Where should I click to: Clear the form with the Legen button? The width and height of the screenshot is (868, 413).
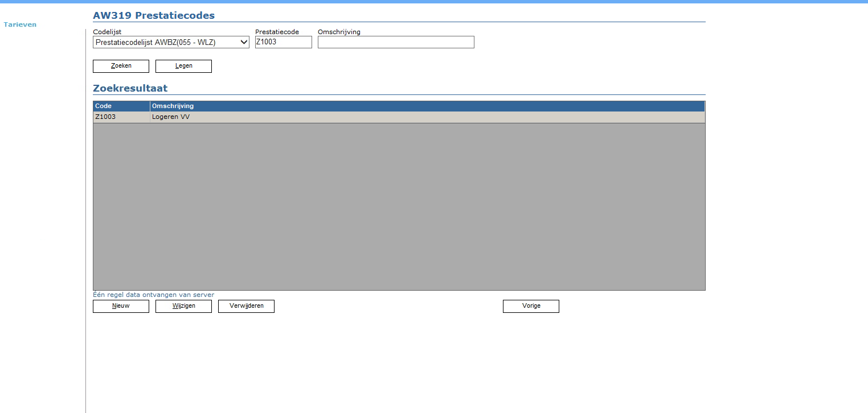(x=183, y=66)
